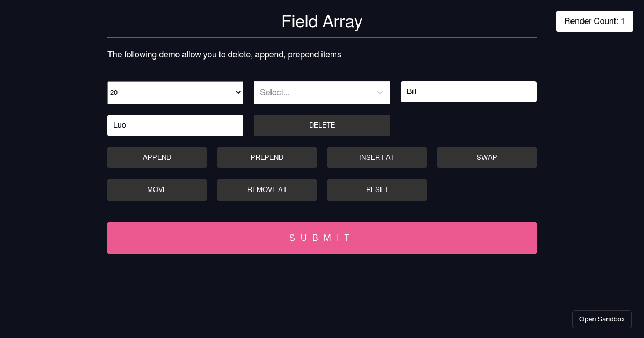Click PREPEND to add item at start
644x338 pixels.
point(267,157)
